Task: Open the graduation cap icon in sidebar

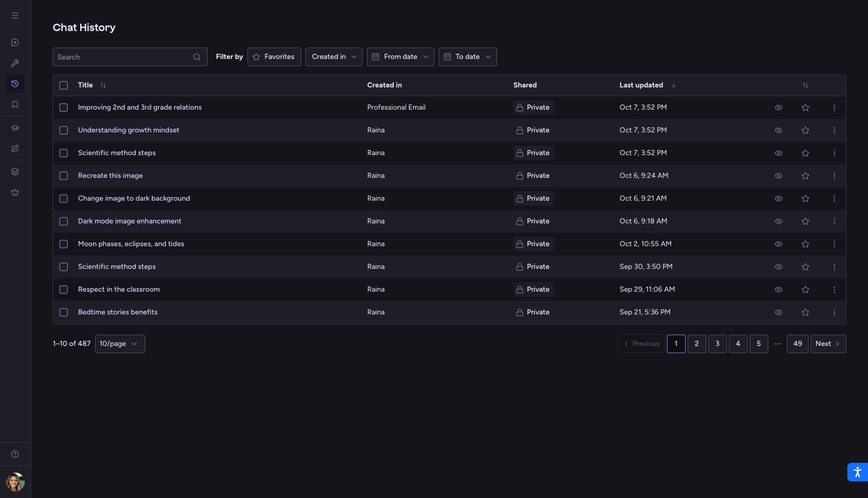Action: pos(15,128)
